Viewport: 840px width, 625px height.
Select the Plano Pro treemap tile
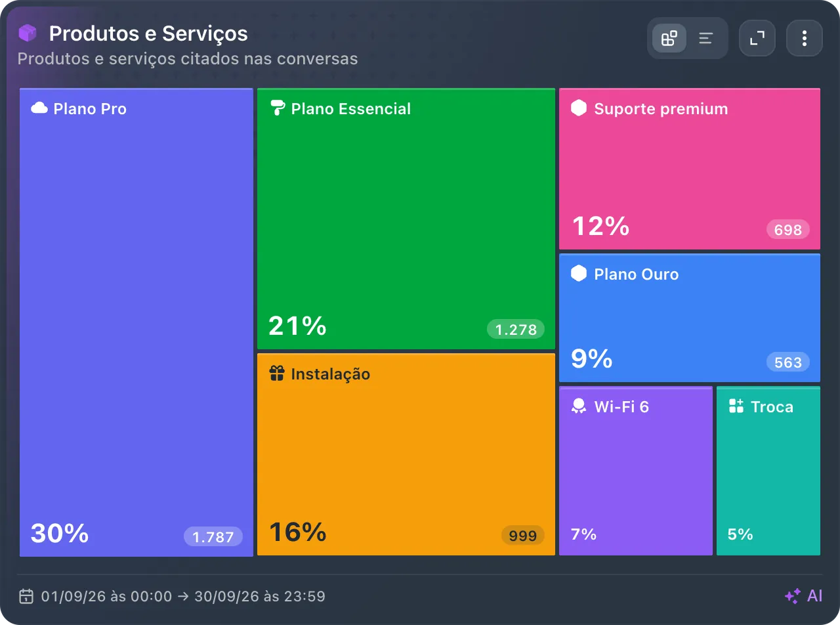tap(136, 322)
